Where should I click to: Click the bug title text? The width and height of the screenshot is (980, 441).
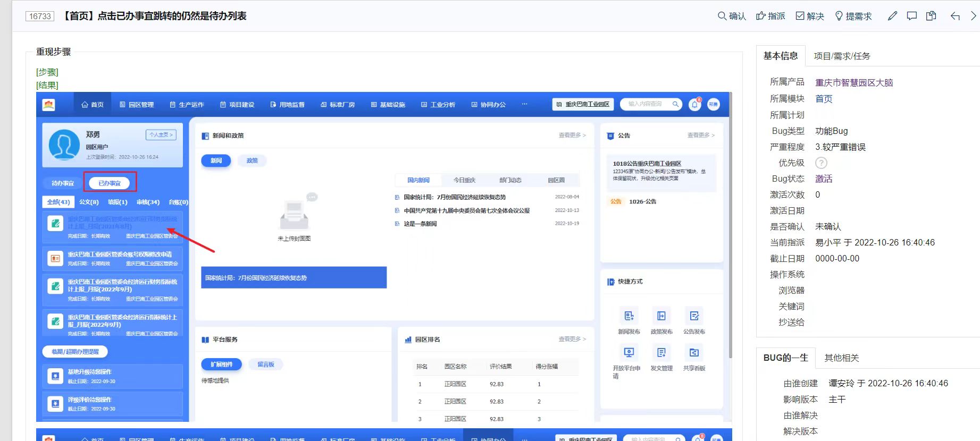154,16
